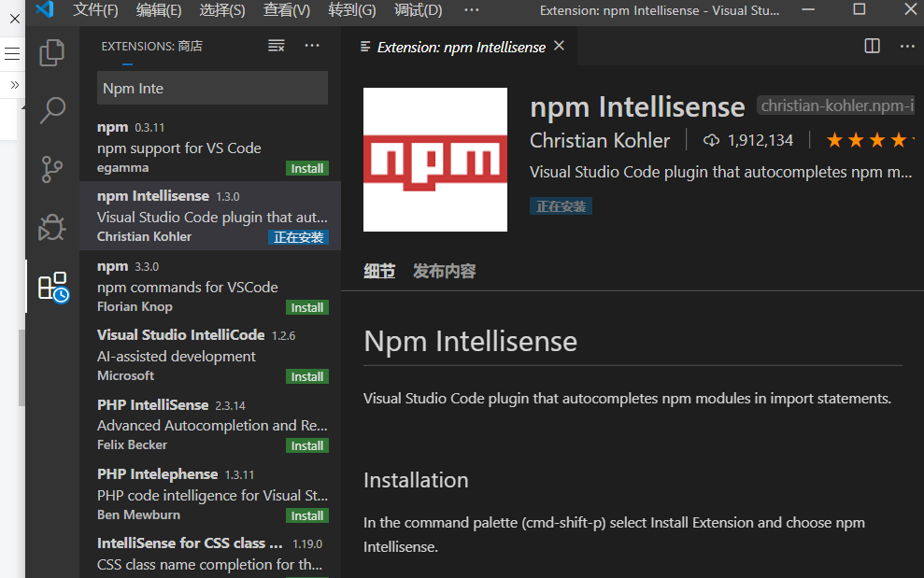Open the Explorer view in activity bar
924x578 pixels.
pyautogui.click(x=52, y=52)
